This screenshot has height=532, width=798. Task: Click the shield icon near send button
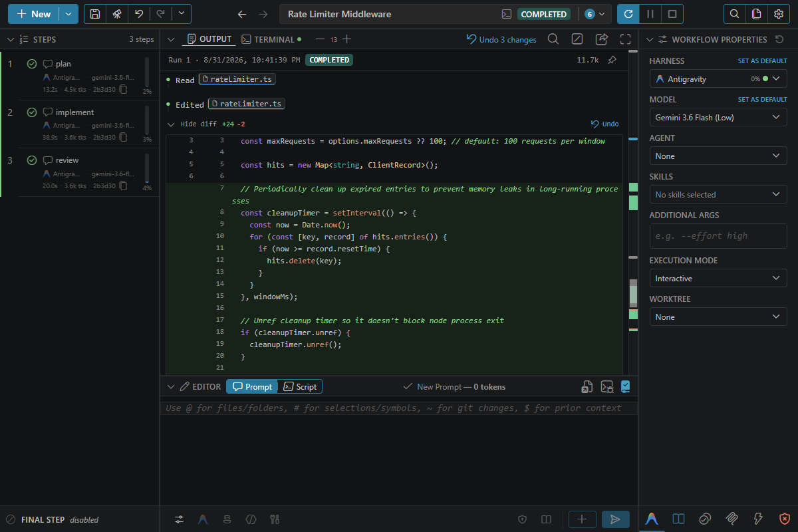coord(522,519)
